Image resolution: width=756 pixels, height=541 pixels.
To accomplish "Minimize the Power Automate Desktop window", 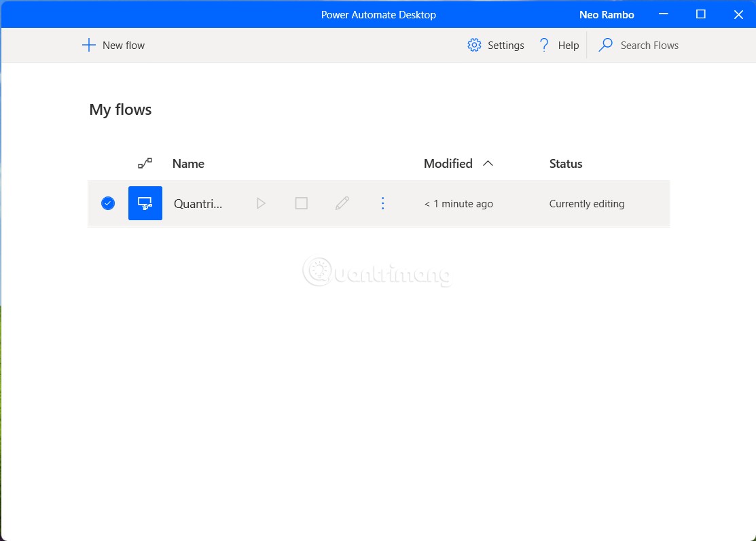I will (664, 14).
